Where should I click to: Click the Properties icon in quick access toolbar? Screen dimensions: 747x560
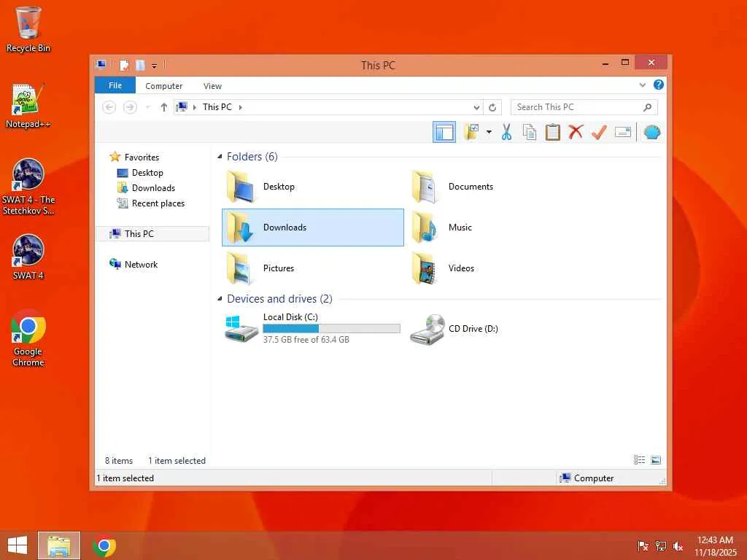tap(124, 65)
